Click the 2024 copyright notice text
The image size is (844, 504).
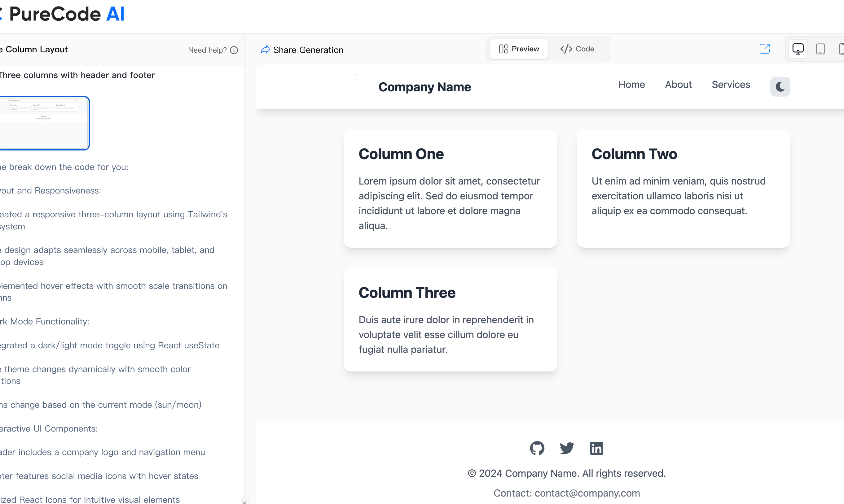coord(567,473)
